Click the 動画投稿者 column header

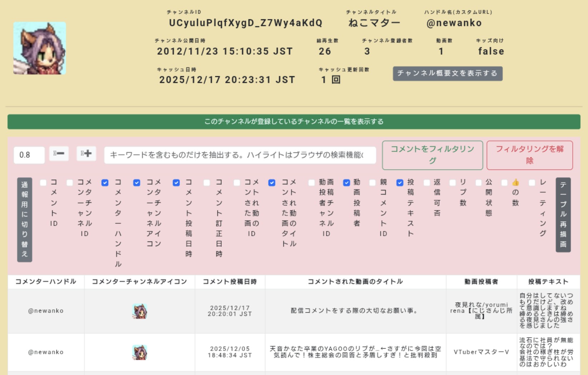pyautogui.click(x=481, y=282)
